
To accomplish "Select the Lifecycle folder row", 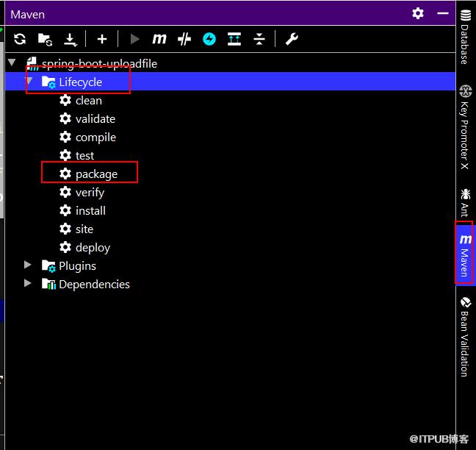I will [230, 82].
